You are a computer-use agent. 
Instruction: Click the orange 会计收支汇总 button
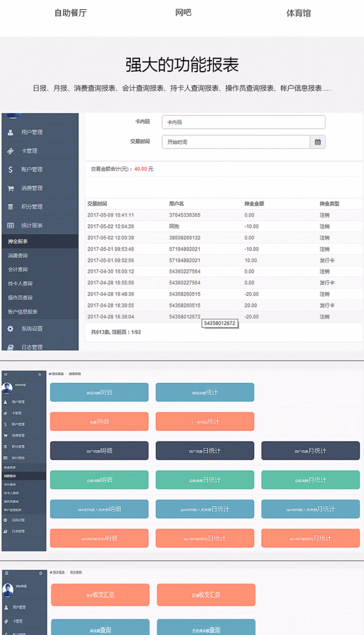click(x=100, y=595)
